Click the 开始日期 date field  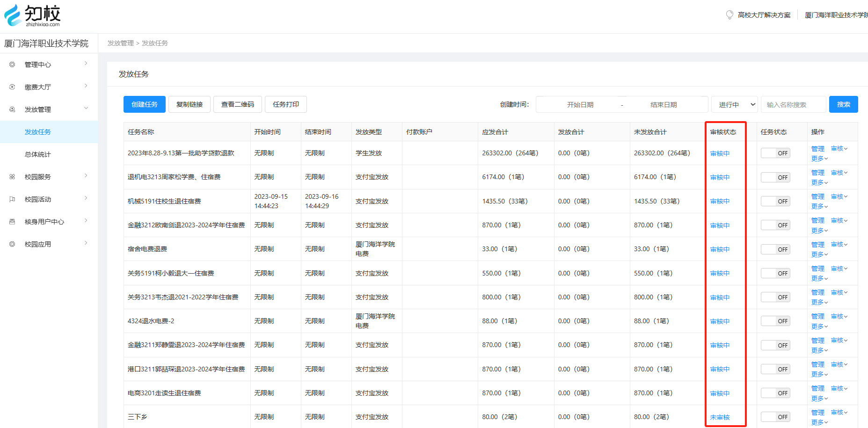pyautogui.click(x=580, y=105)
